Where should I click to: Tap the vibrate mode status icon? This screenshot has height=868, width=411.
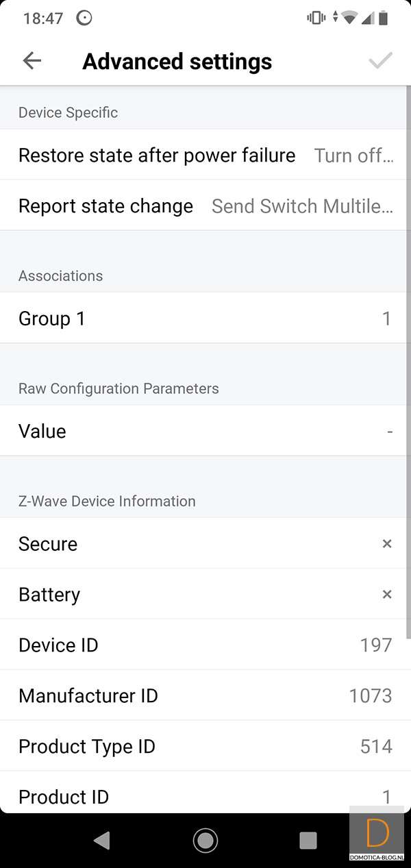coord(316,18)
